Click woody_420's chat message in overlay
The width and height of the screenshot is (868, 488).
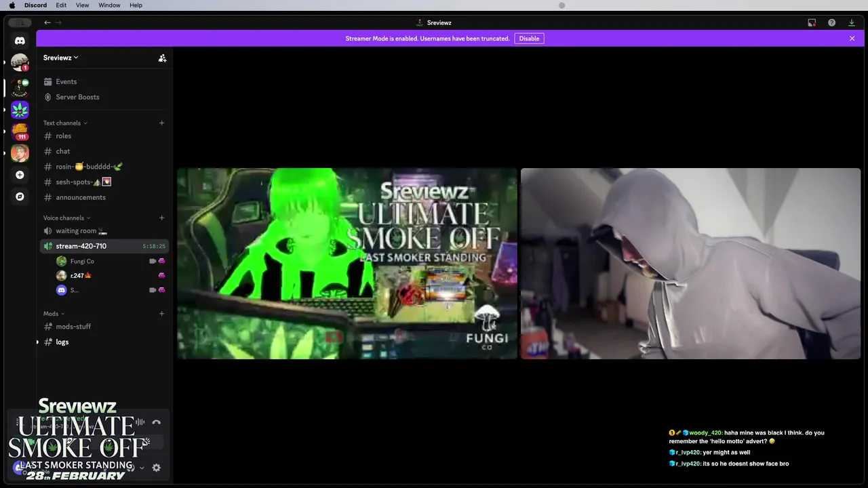tap(747, 437)
